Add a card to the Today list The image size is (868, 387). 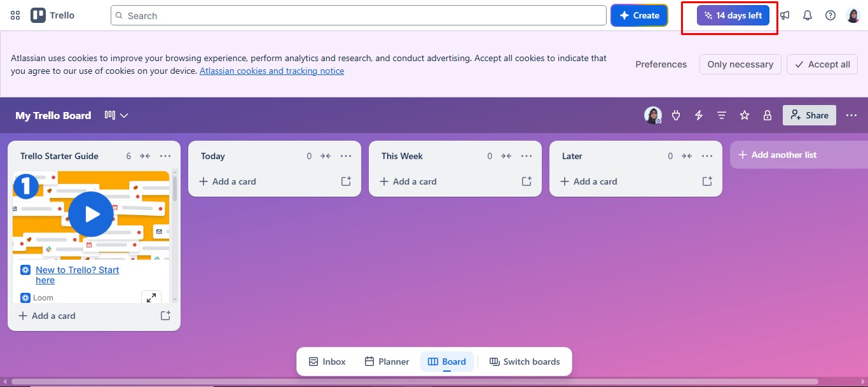(x=228, y=181)
